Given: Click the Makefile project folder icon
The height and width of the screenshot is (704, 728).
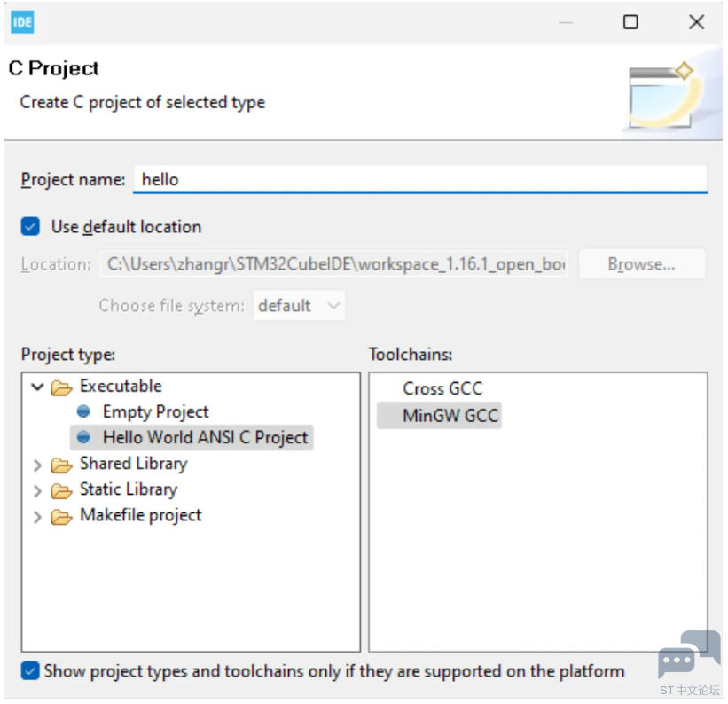Looking at the screenshot, I should [x=61, y=516].
